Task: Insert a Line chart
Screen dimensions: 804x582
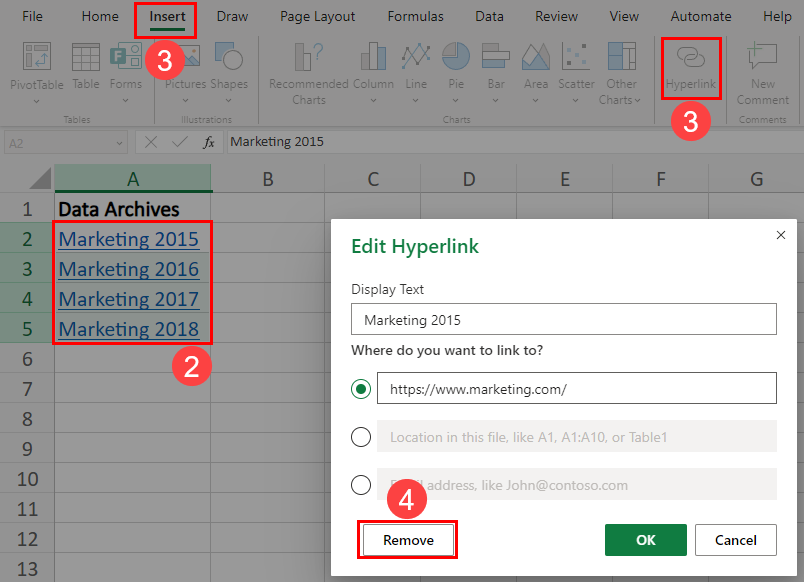Action: pos(416,56)
